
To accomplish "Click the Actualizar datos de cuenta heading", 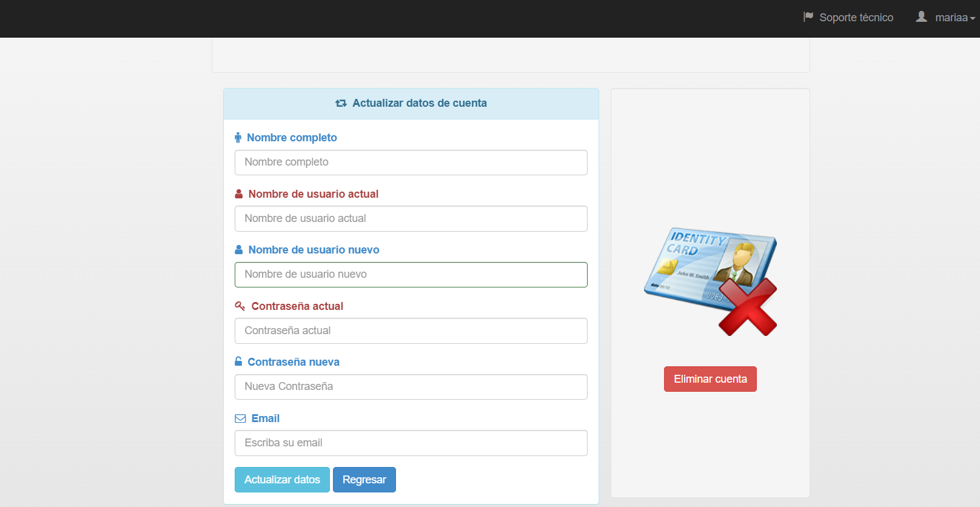I will point(420,103).
